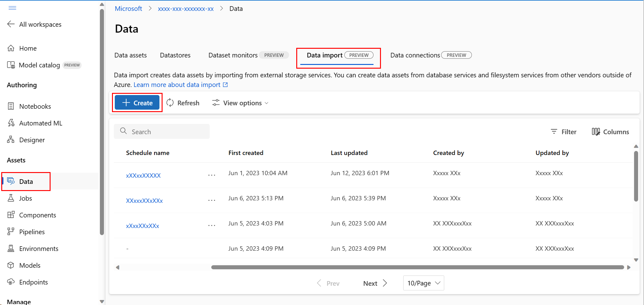Click the Search input field
Viewport: 644px width, 305px height.
click(x=162, y=132)
